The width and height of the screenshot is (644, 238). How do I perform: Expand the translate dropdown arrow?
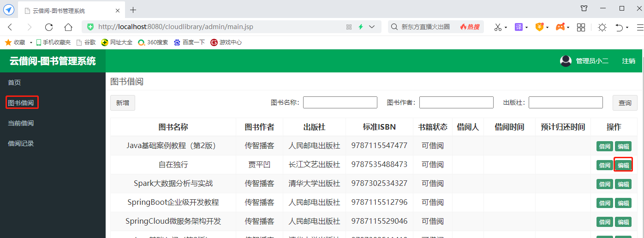click(x=526, y=28)
